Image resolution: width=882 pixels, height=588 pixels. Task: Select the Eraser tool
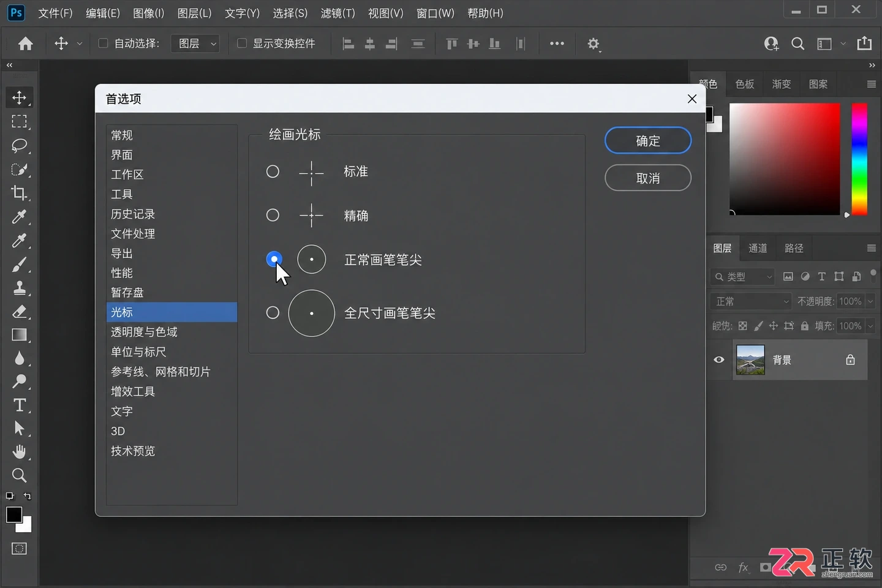click(x=20, y=312)
